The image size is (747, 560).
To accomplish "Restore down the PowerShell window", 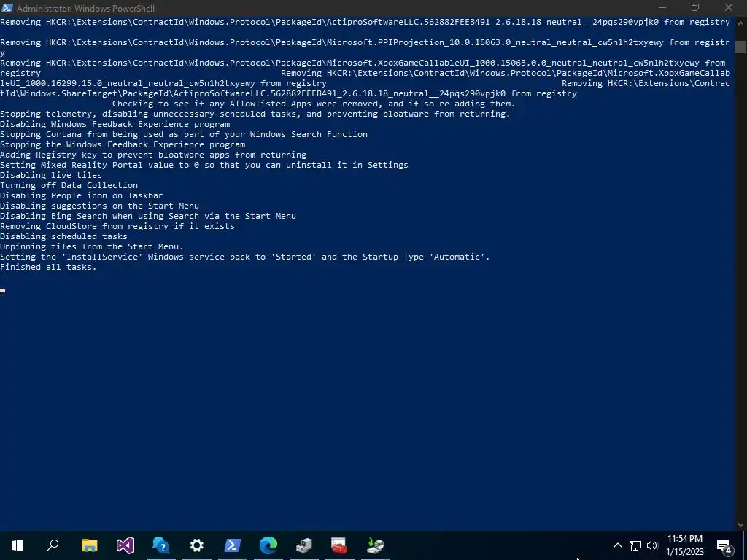I will point(695,7).
